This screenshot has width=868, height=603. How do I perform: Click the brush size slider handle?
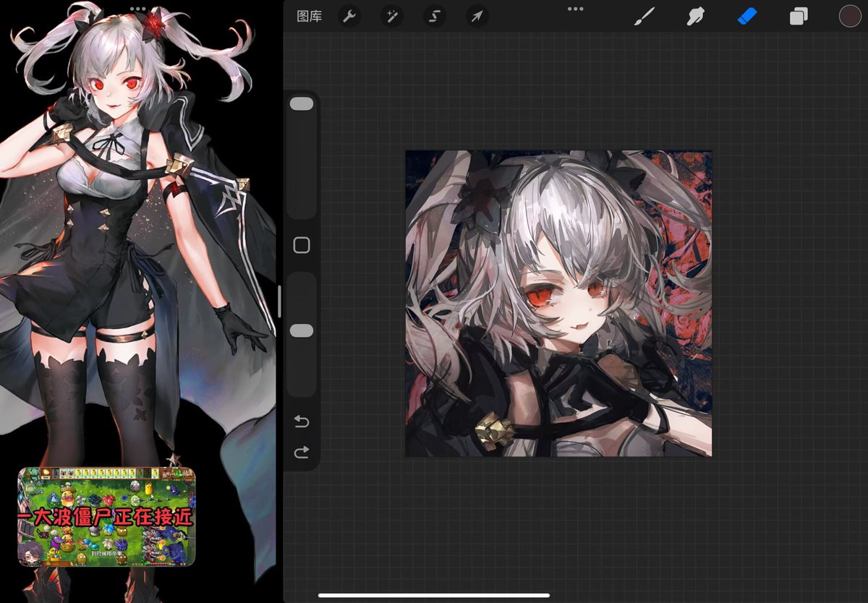[302, 104]
